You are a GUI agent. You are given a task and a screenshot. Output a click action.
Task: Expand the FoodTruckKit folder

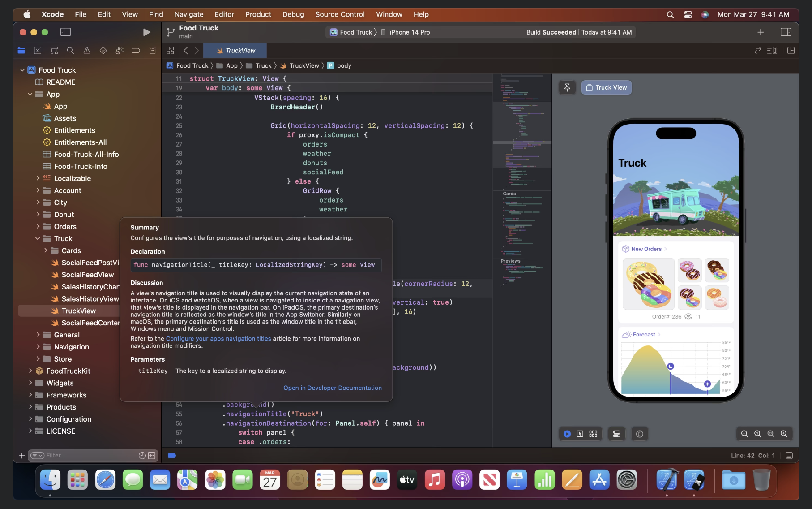[30, 371]
